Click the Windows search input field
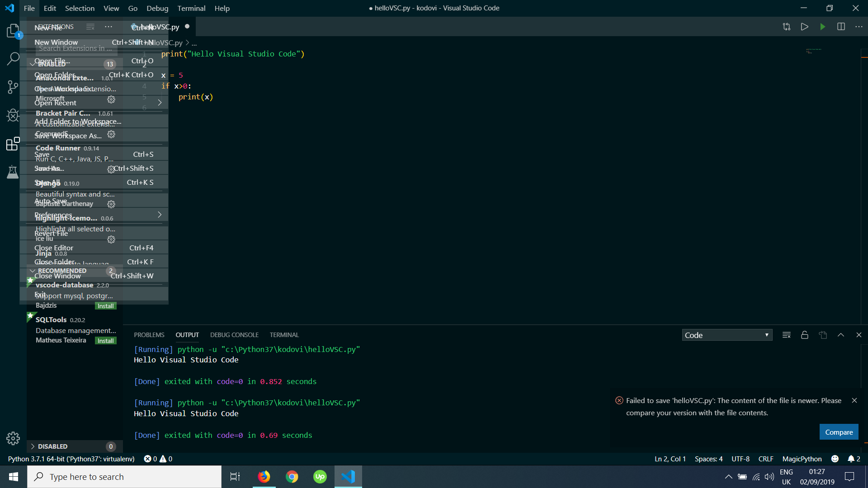Image resolution: width=868 pixels, height=488 pixels. (x=124, y=476)
